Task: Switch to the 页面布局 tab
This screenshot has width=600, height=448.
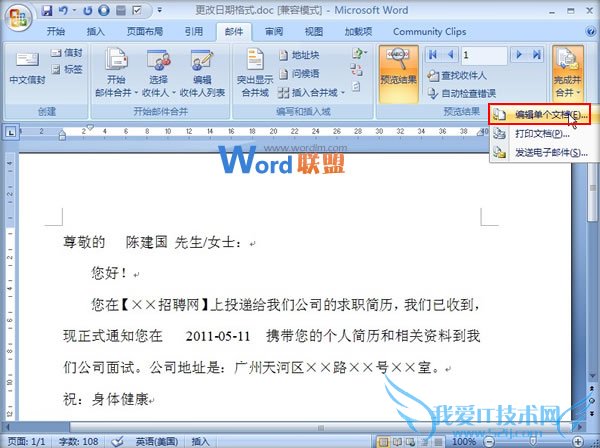Action: click(x=145, y=31)
